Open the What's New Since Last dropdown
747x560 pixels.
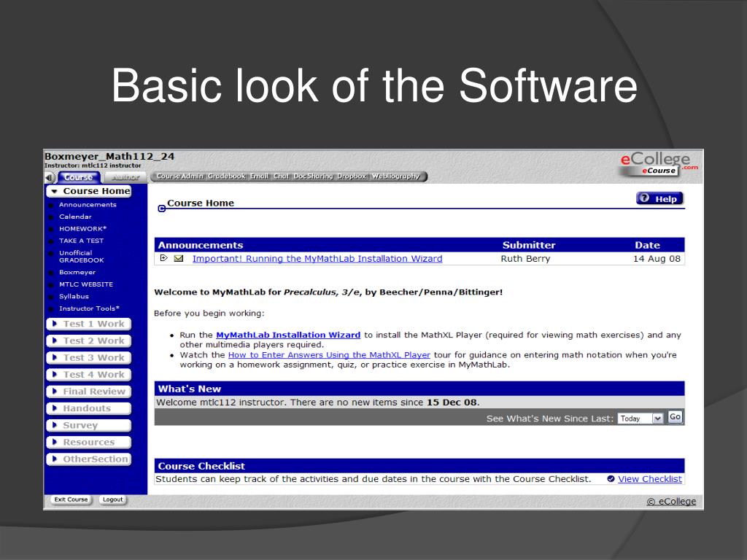[640, 419]
